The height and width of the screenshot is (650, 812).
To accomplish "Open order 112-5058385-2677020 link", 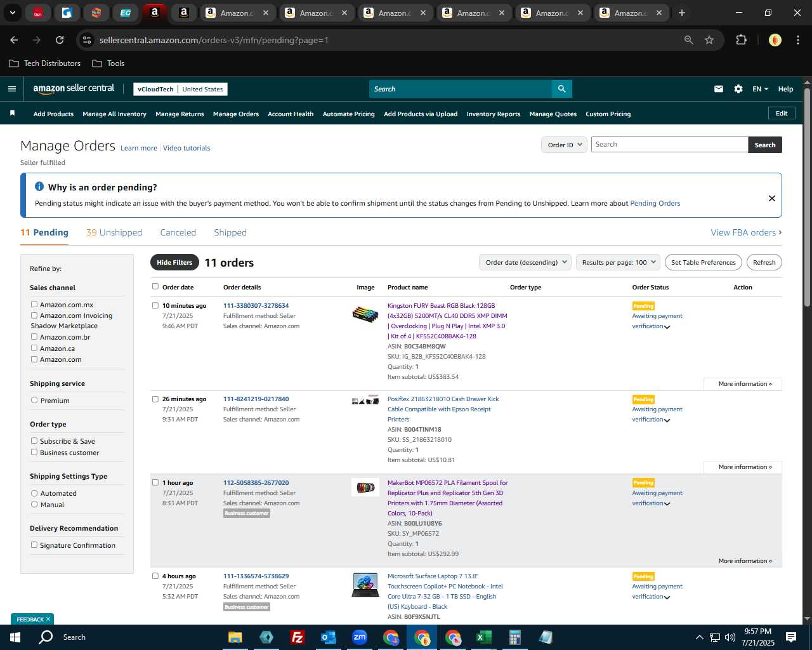I will click(x=256, y=482).
